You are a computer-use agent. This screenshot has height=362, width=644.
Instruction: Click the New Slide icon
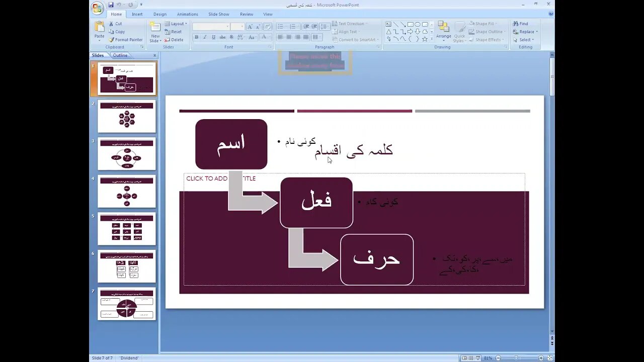click(155, 32)
